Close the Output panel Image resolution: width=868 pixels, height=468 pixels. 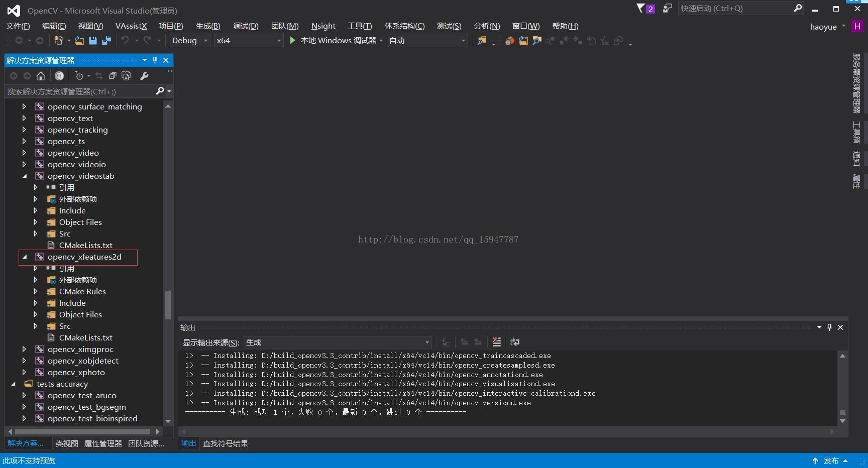click(x=840, y=327)
